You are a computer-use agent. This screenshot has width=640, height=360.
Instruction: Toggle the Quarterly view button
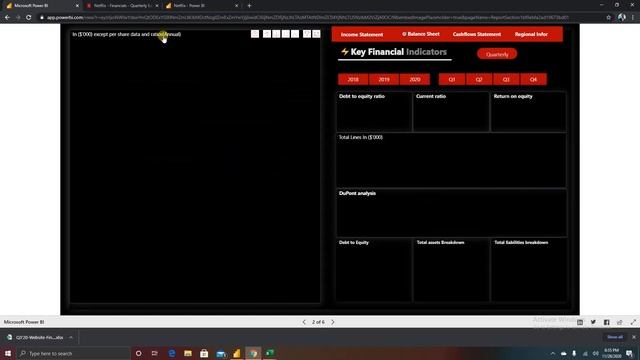[497, 54]
